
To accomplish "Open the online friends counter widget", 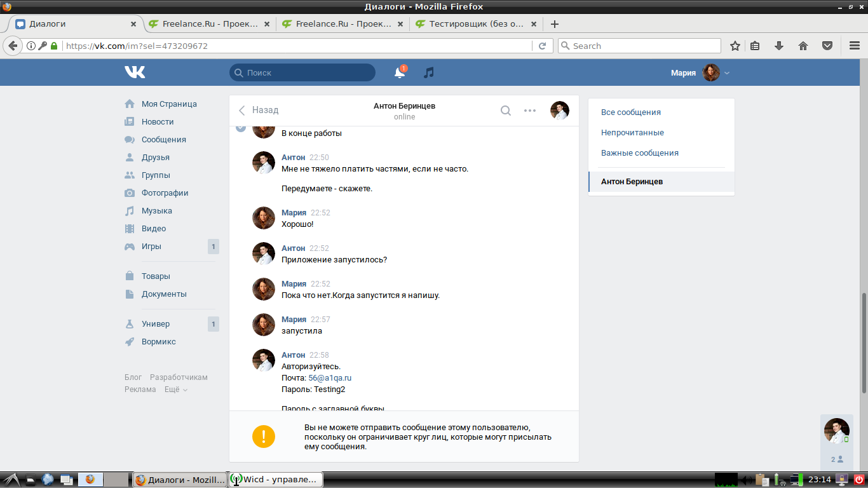I will (x=837, y=459).
